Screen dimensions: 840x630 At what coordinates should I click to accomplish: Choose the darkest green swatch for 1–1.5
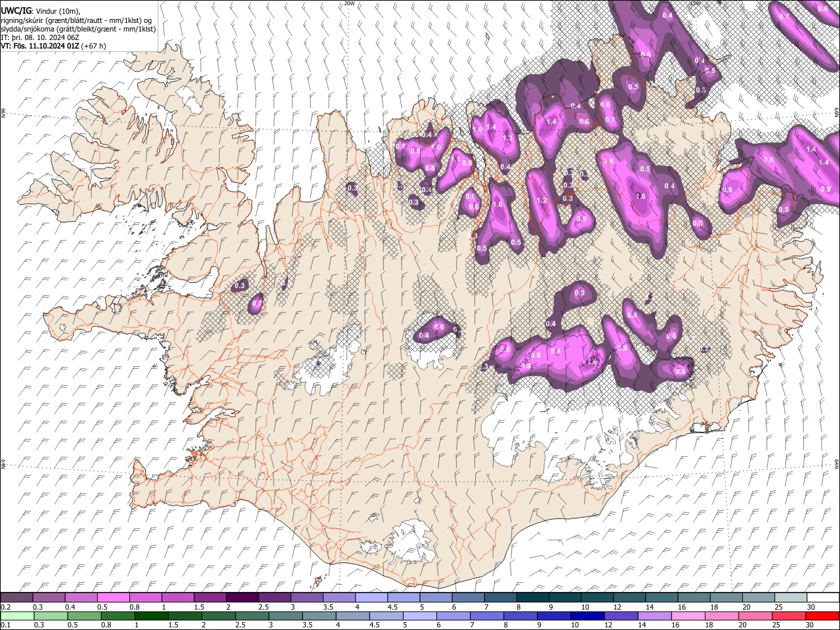click(x=151, y=616)
